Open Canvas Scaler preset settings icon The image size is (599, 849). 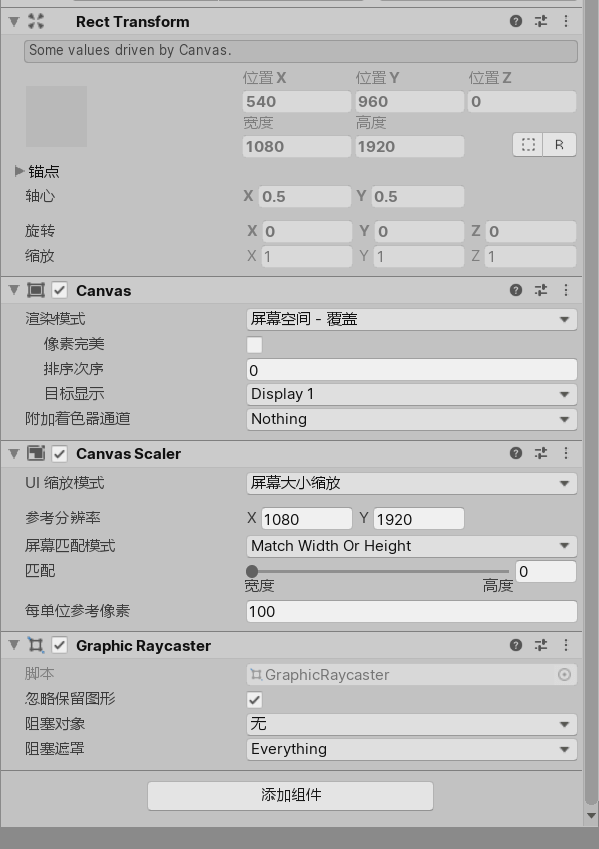click(x=541, y=453)
